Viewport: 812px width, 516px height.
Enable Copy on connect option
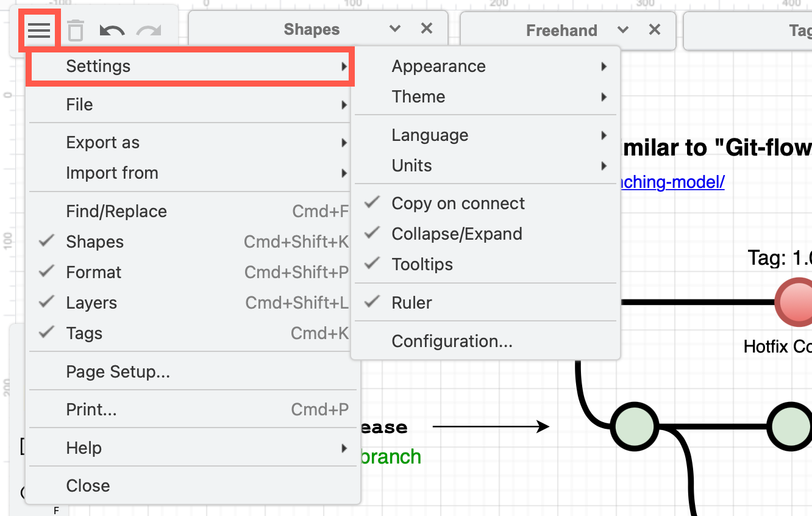457,203
